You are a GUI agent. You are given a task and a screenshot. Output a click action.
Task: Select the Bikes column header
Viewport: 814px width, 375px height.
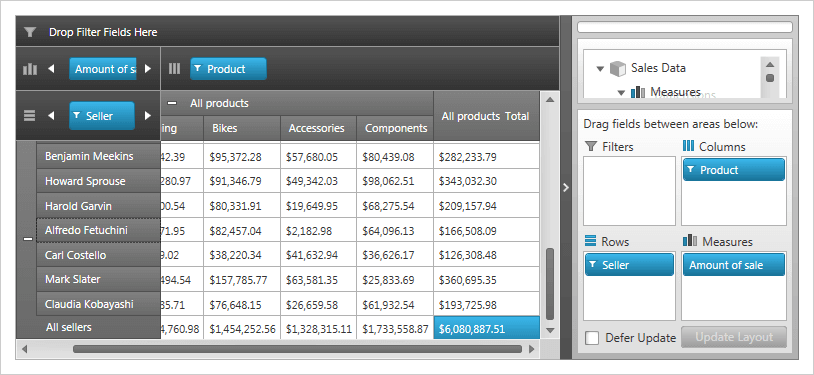pos(242,128)
